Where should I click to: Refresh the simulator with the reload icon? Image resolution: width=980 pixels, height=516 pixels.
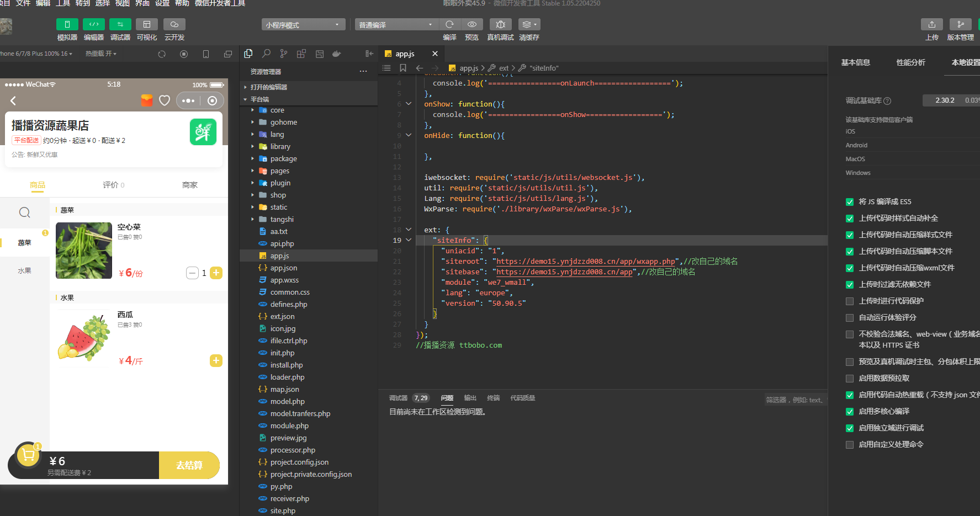(x=162, y=54)
